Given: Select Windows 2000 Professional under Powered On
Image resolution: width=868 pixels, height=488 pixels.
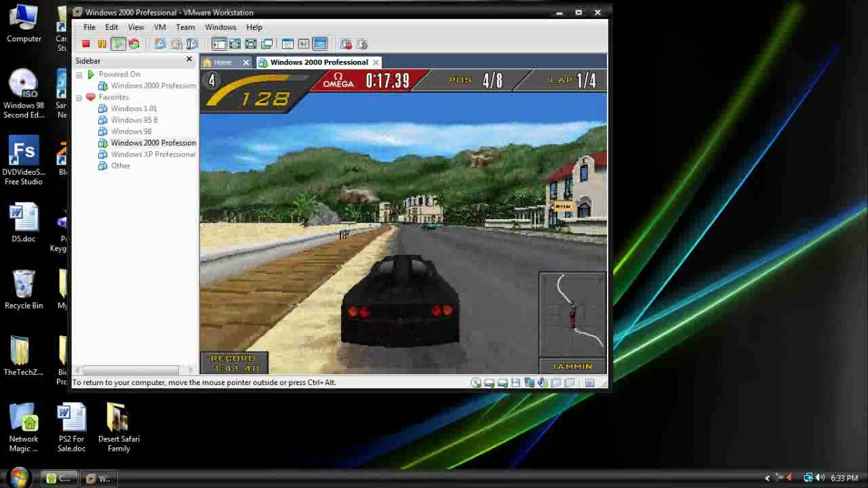Looking at the screenshot, I should pos(153,86).
